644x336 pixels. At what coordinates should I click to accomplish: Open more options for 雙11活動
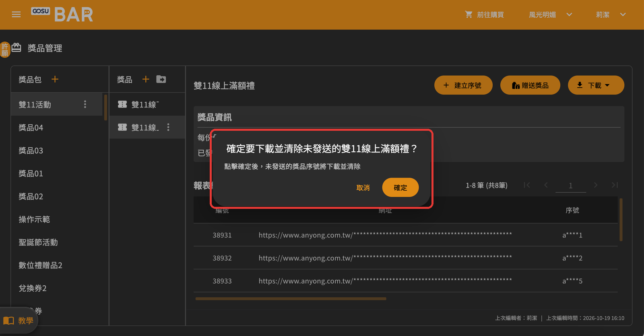tap(85, 104)
